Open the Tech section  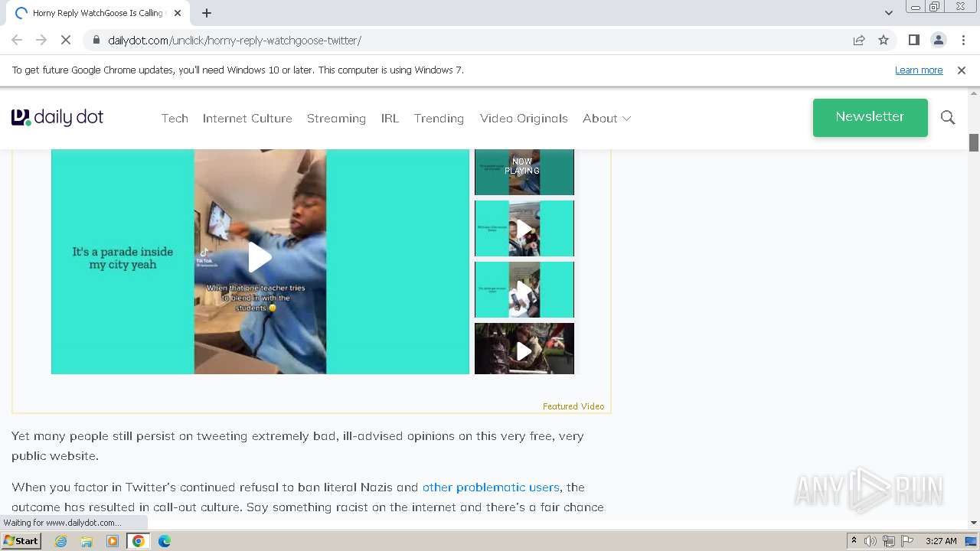(x=175, y=119)
